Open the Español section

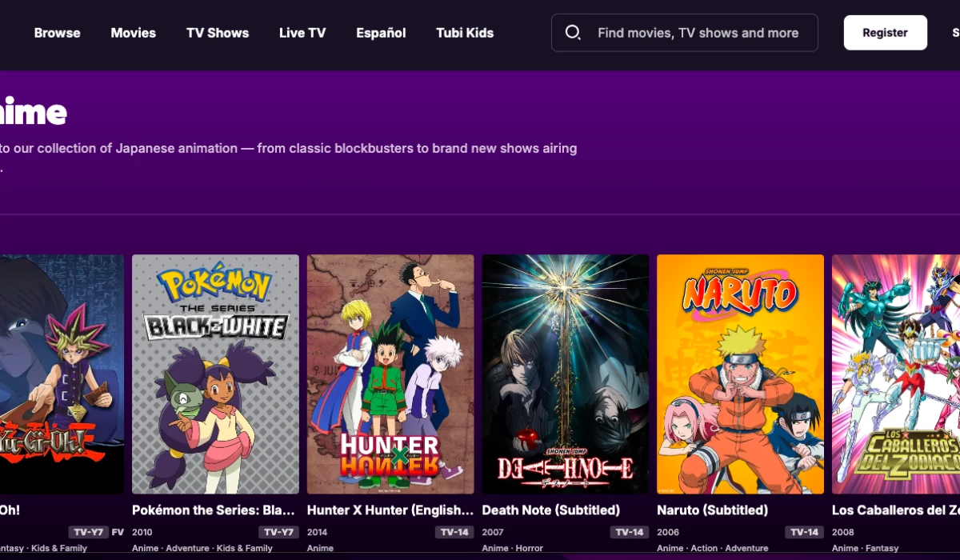[381, 33]
